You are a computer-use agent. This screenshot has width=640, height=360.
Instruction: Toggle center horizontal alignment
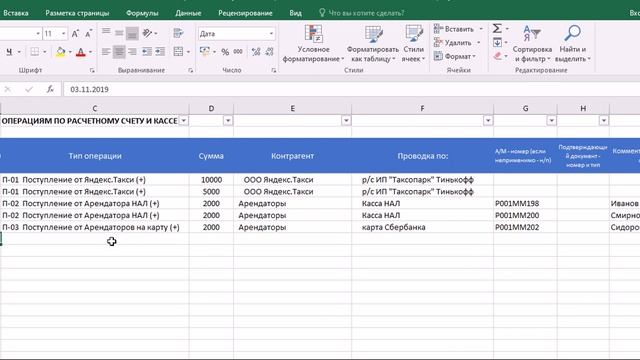[x=119, y=52]
